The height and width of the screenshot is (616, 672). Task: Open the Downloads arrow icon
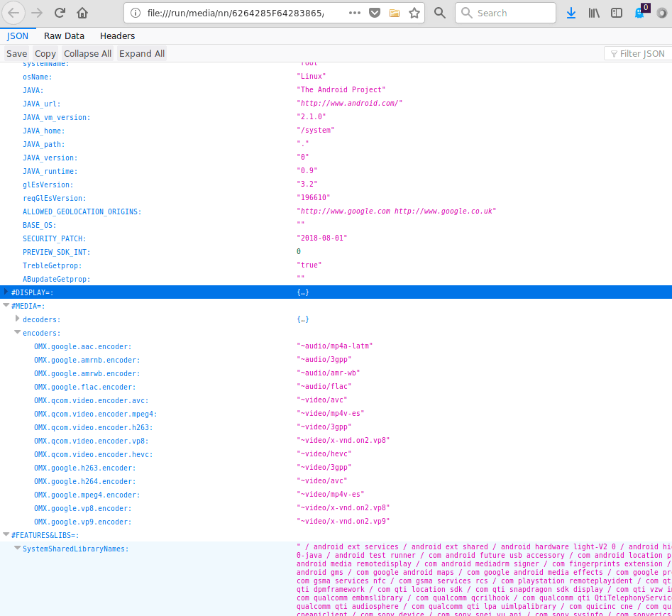click(571, 13)
